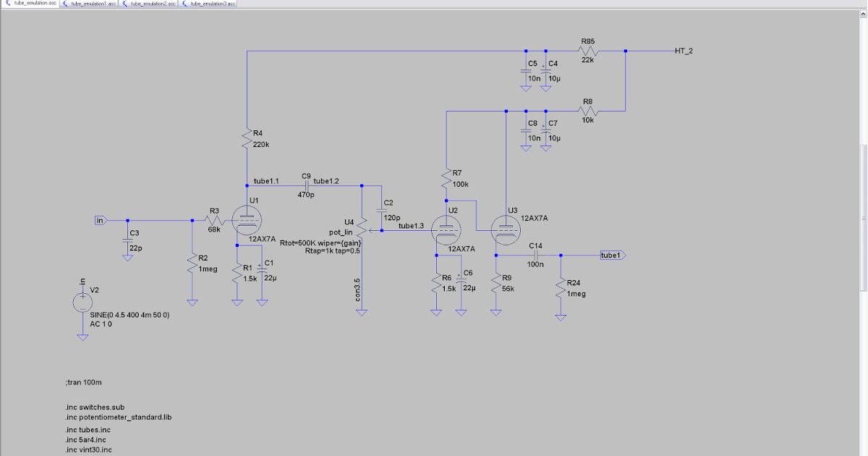Select triode U2 in the second stage
This screenshot has width=868, height=456.
click(x=446, y=230)
